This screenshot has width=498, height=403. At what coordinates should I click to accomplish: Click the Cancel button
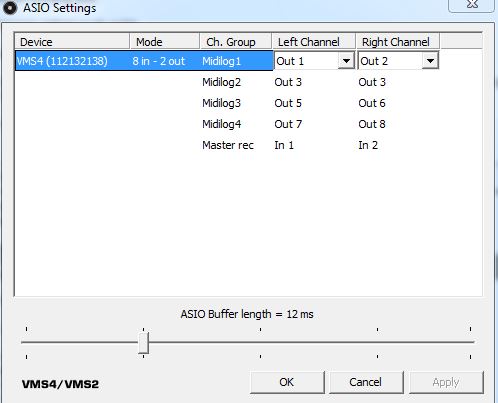(366, 382)
